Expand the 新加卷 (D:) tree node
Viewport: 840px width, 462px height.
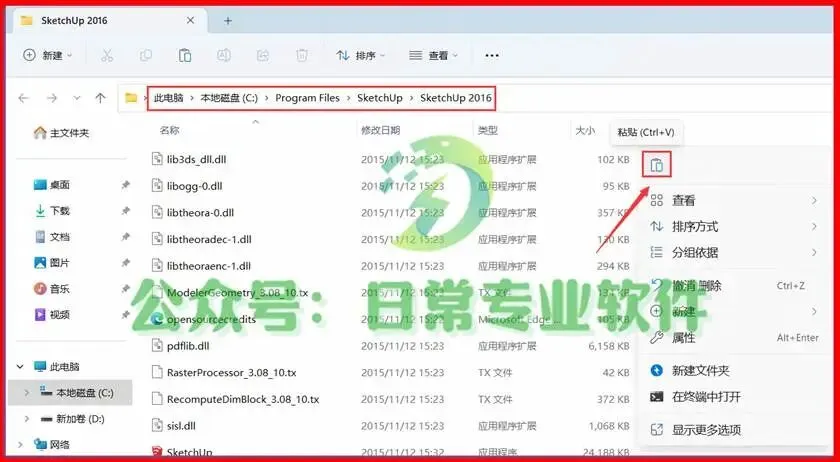point(27,419)
